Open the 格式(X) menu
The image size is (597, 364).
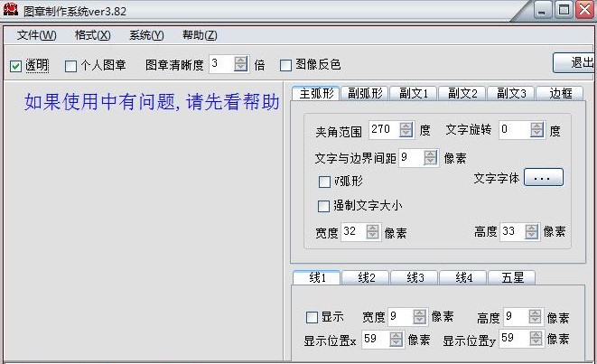tap(92, 35)
